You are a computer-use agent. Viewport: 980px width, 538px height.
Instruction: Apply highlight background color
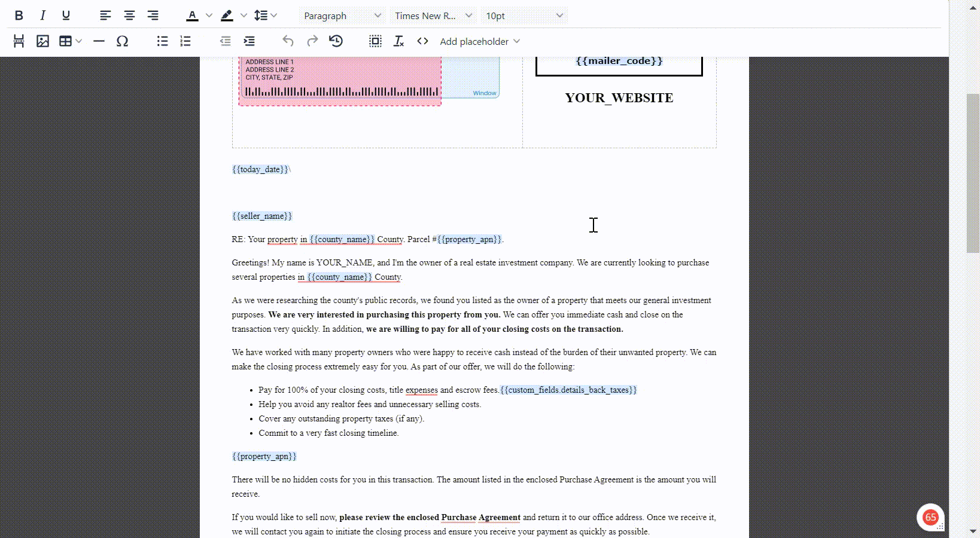pos(227,16)
